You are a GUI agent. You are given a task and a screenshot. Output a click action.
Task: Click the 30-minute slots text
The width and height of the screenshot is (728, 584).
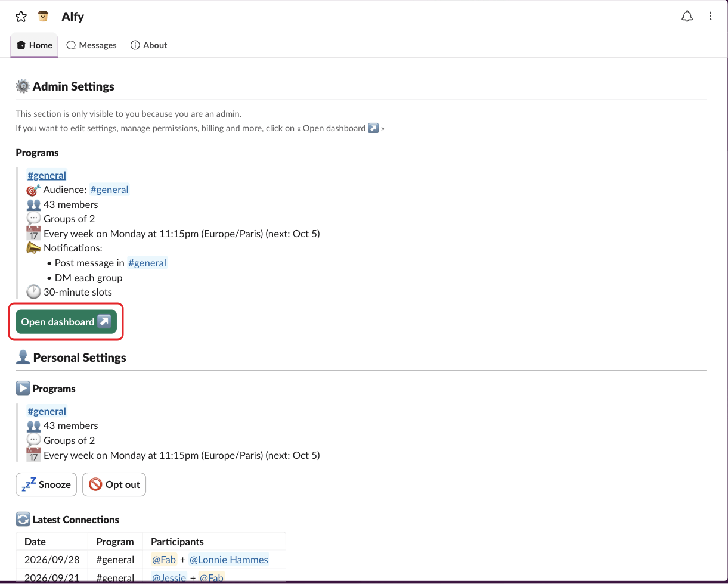tap(78, 292)
